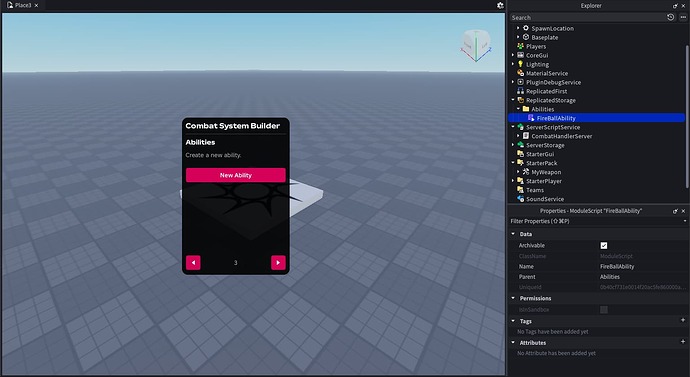The width and height of the screenshot is (690, 377).
Task: Expand the Lighting tree node
Action: [x=513, y=64]
